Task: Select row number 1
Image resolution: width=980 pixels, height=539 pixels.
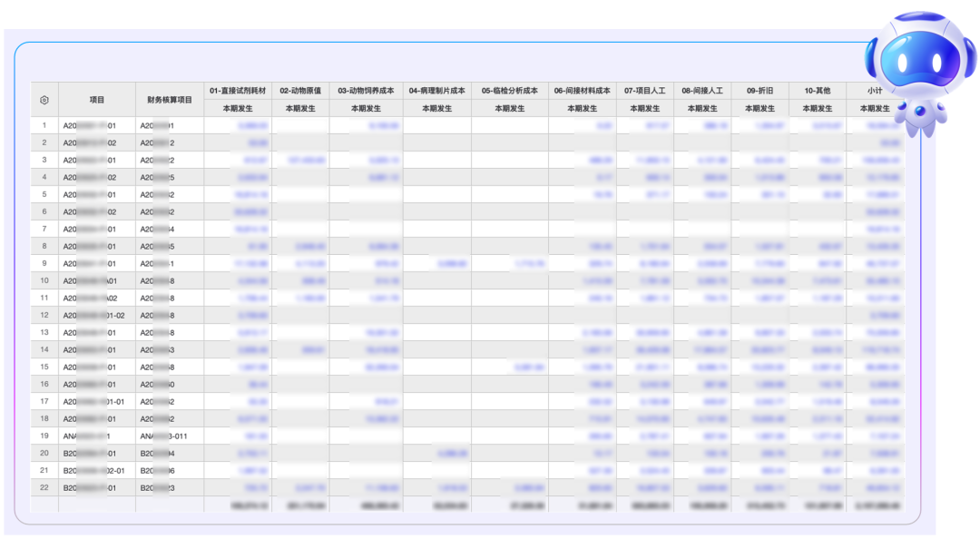Action: pyautogui.click(x=44, y=125)
